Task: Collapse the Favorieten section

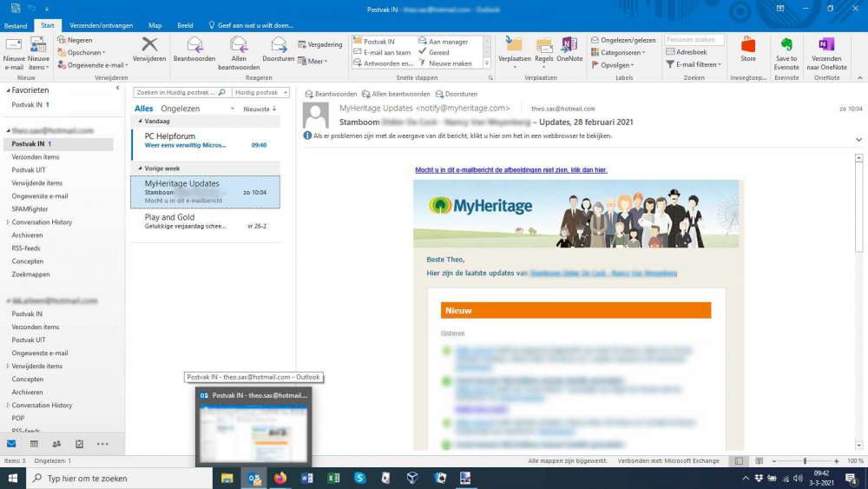Action: [8, 90]
